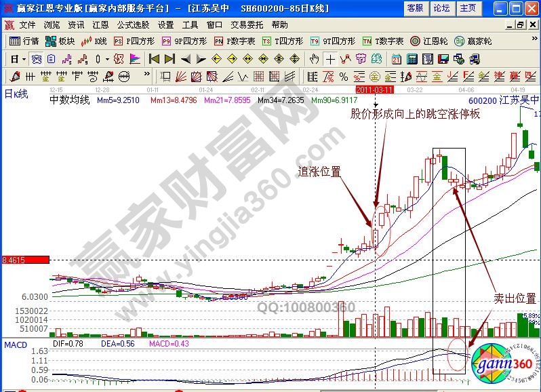Click the 客服 customer service button
541x392 pixels.
pos(415,8)
